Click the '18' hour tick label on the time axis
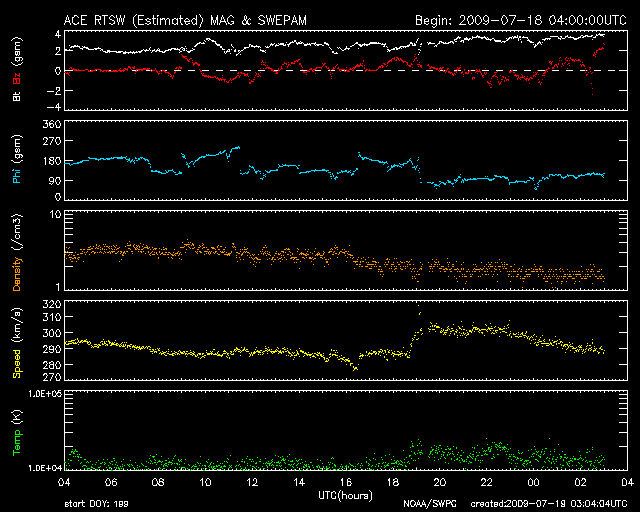640x512 pixels. [393, 483]
